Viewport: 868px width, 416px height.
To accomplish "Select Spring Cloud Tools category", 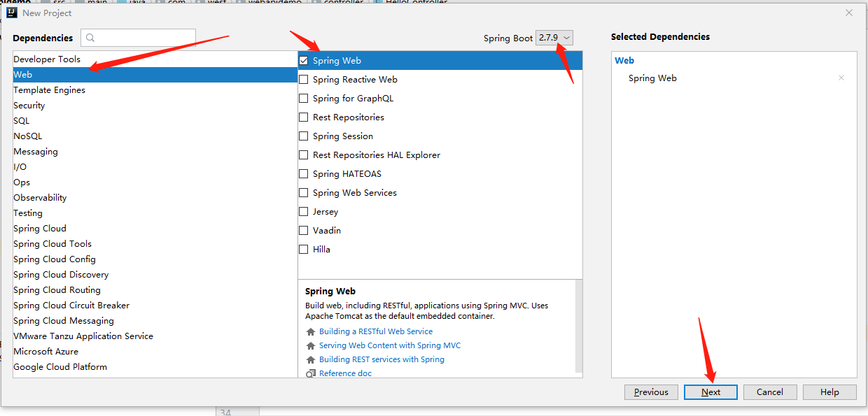I will point(155,244).
